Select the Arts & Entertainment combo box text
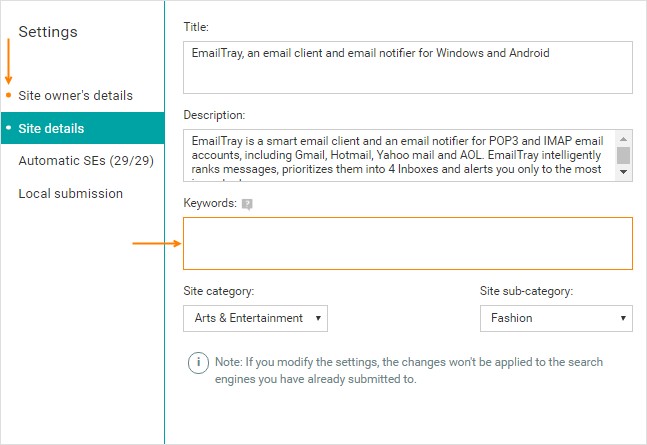The width and height of the screenshot is (647, 445). coord(248,318)
